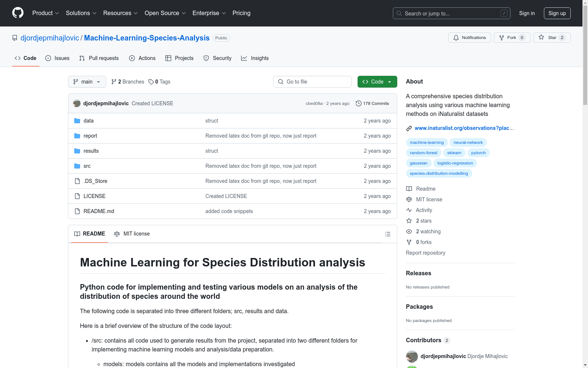Focus the Search or jump to field
Screen dimensions: 588x368
click(452, 13)
